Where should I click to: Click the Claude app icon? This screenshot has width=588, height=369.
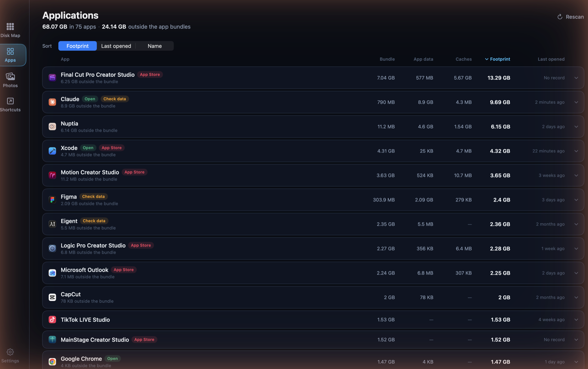click(52, 102)
